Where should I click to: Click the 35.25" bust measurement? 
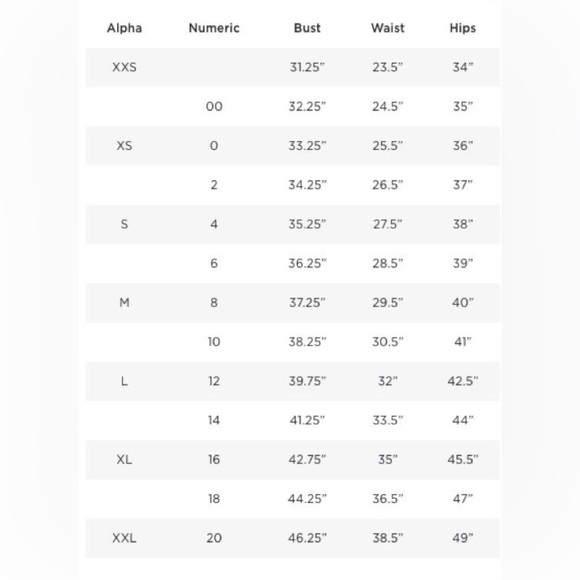pos(307,224)
